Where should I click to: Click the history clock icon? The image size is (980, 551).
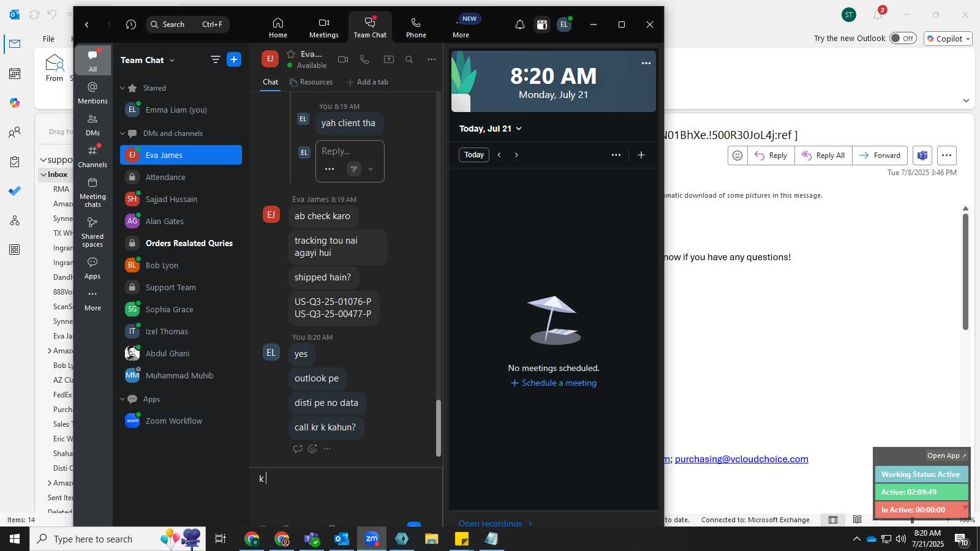coord(131,24)
